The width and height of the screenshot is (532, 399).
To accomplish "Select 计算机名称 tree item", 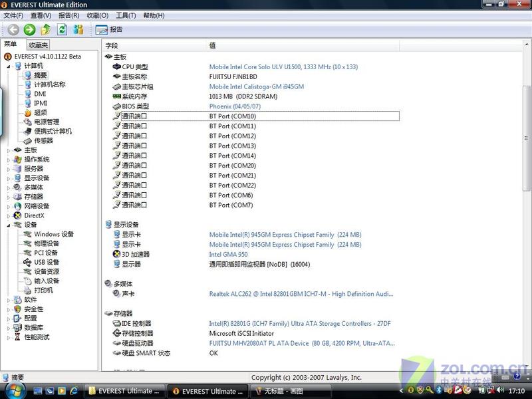I will tap(49, 84).
